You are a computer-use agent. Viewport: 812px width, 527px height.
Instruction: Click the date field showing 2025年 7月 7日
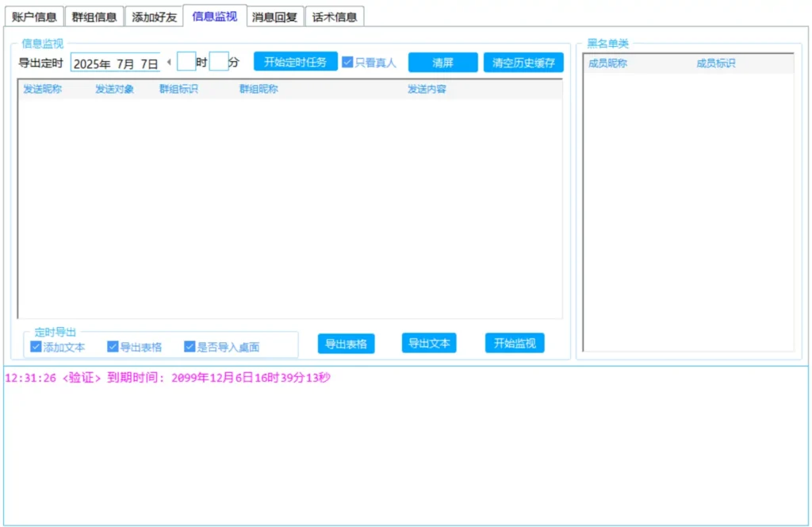[x=115, y=63]
